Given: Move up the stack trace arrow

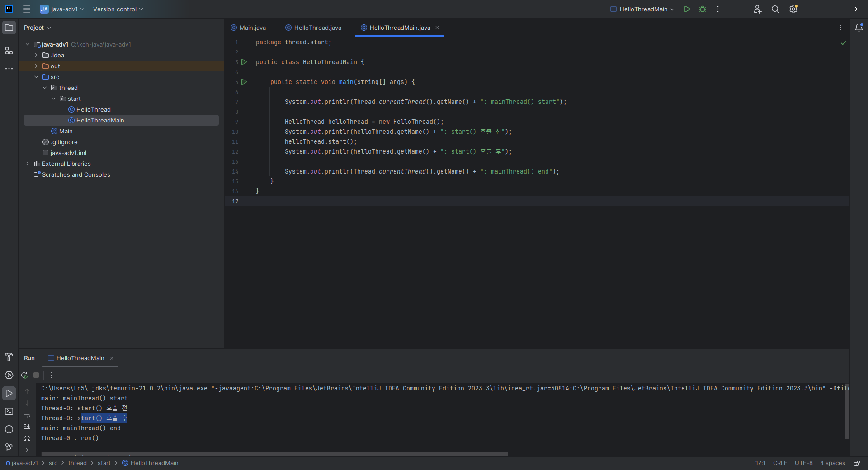Looking at the screenshot, I should (27, 391).
